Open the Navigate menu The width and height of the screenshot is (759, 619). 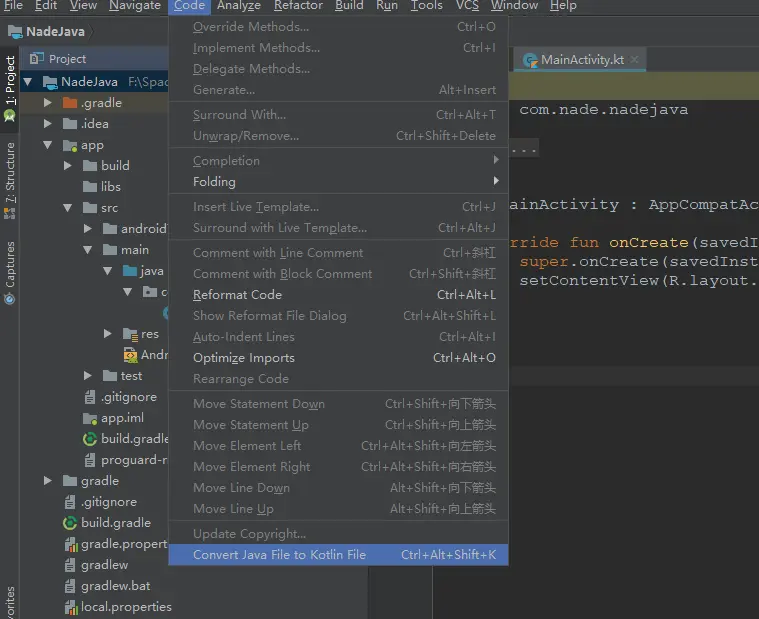coord(135,6)
